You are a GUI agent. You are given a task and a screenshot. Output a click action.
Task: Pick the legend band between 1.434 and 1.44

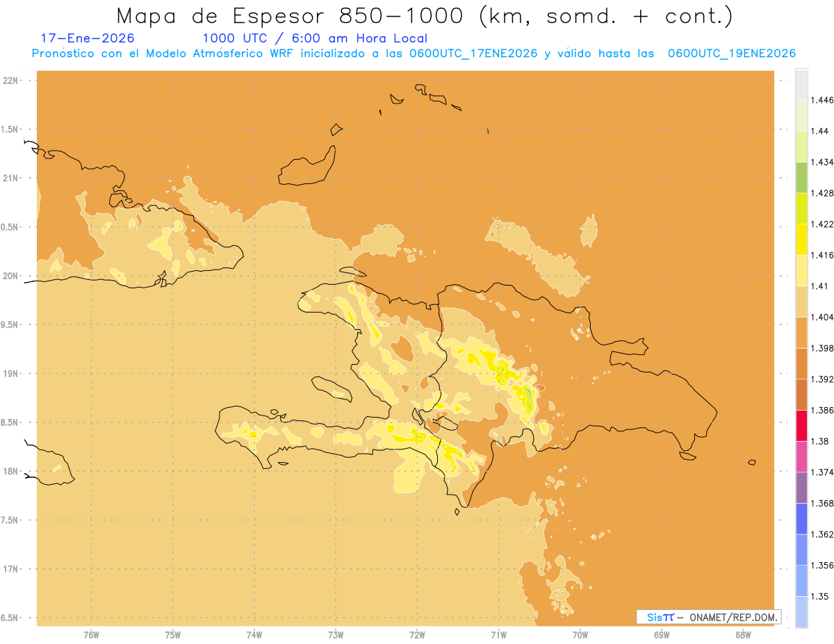click(x=801, y=146)
